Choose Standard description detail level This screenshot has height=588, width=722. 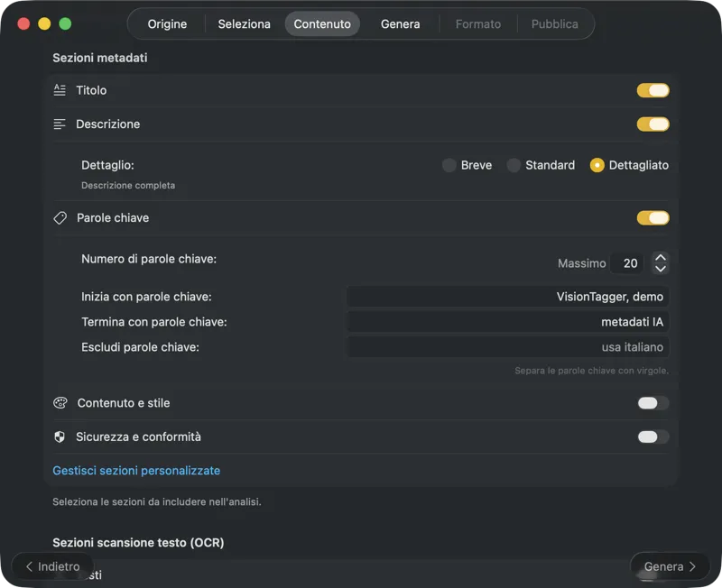coord(514,165)
